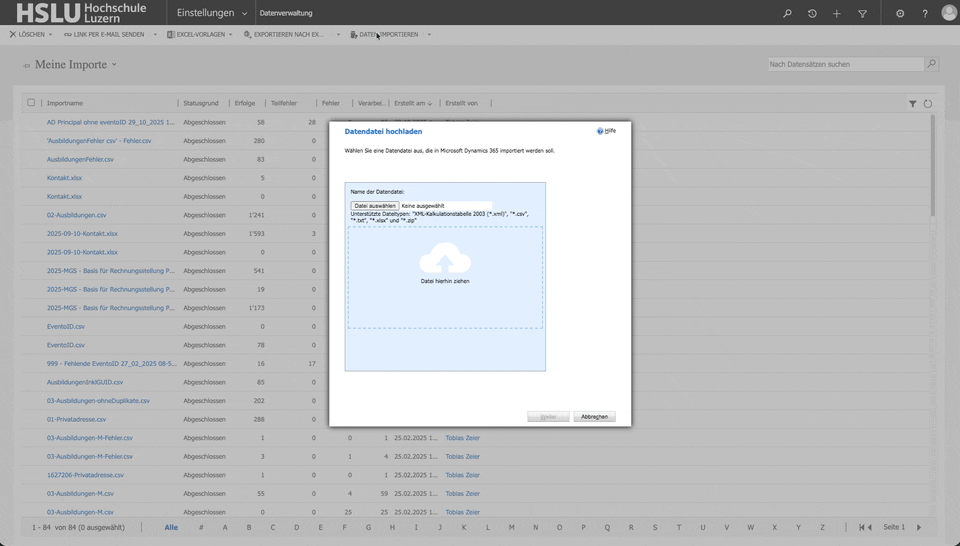Screen dimensions: 960x546
Task: Click the Abbrechen button in dialog
Action: pos(594,416)
